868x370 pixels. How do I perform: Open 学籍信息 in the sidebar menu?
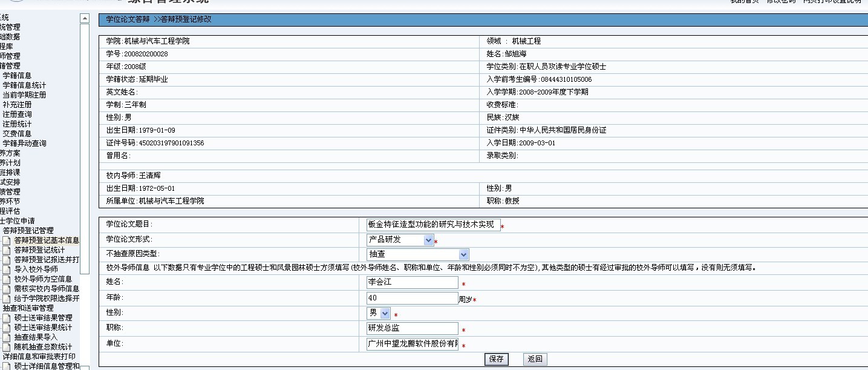[17, 76]
